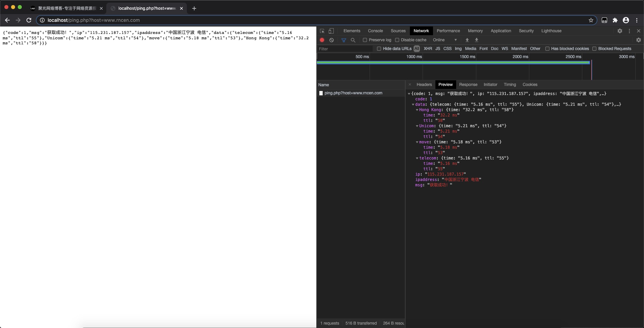Show the Response tab of the request
Image resolution: width=644 pixels, height=328 pixels.
[468, 85]
